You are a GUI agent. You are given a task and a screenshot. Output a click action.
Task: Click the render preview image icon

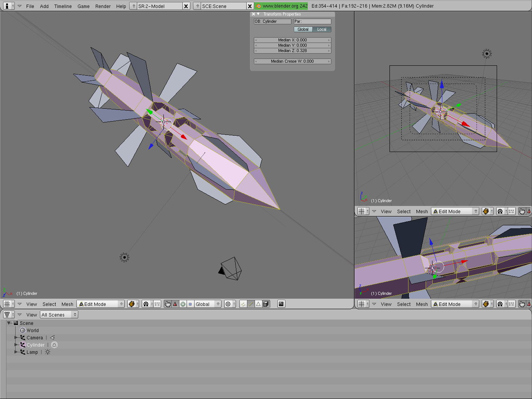click(x=281, y=304)
